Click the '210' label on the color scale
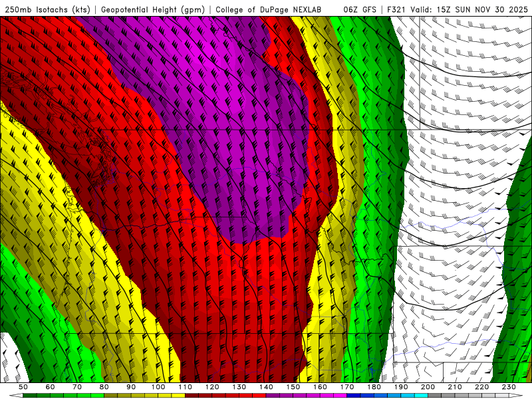This screenshot has width=532, height=399. (x=455, y=387)
